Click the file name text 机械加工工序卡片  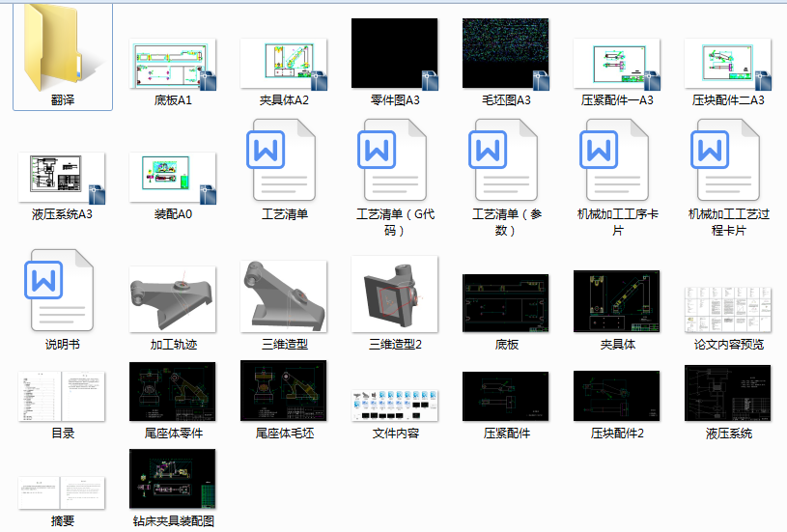point(618,222)
